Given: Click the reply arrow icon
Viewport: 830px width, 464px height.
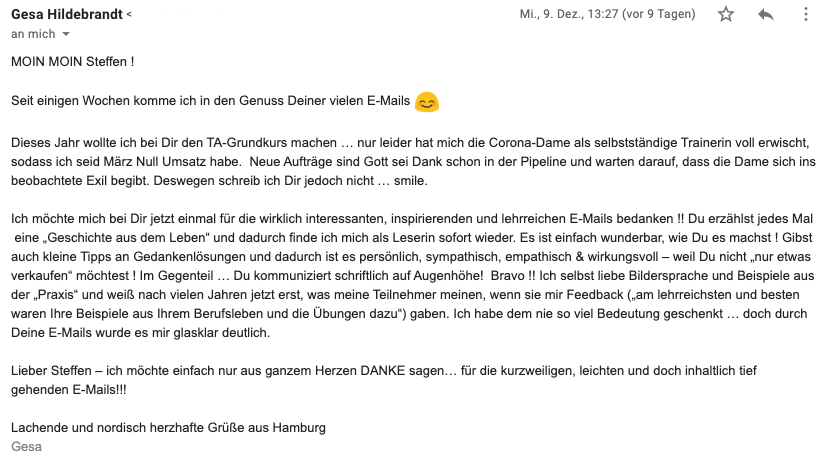Looking at the screenshot, I should point(766,14).
